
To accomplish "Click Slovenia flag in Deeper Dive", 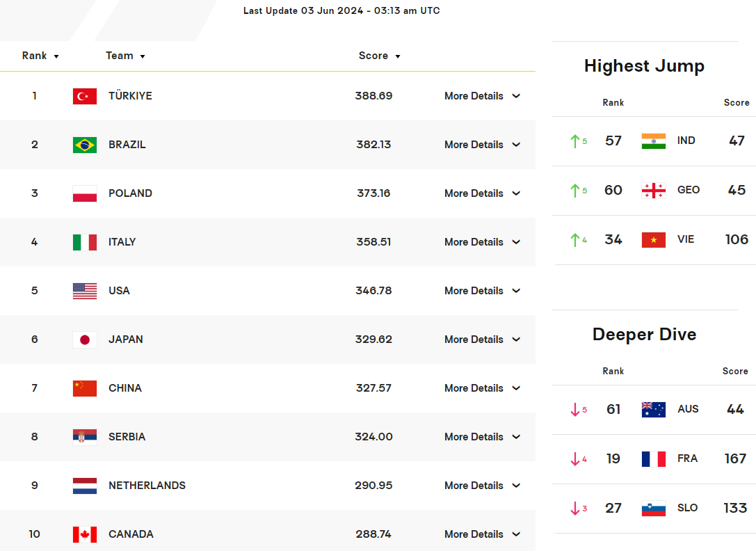I will point(653,508).
